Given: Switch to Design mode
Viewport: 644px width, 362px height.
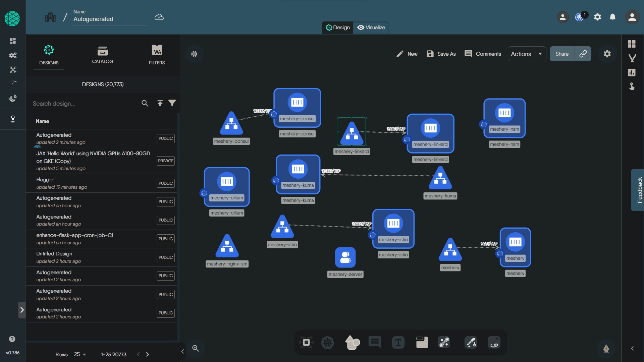Looking at the screenshot, I should (338, 27).
